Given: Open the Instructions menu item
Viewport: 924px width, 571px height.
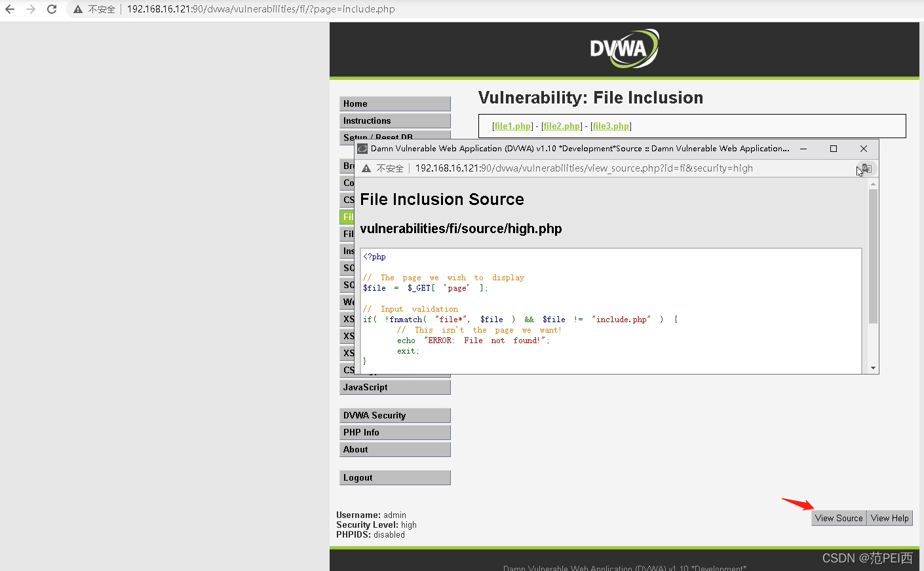Looking at the screenshot, I should pos(395,120).
